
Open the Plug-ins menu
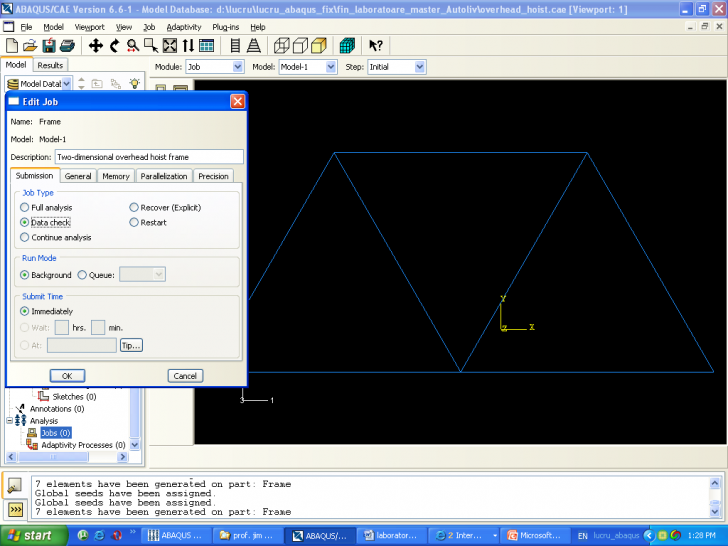225,27
